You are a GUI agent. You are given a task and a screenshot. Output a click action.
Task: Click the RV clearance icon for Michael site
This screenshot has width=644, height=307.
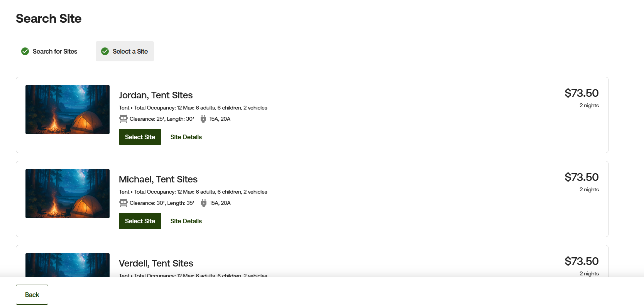tap(123, 203)
